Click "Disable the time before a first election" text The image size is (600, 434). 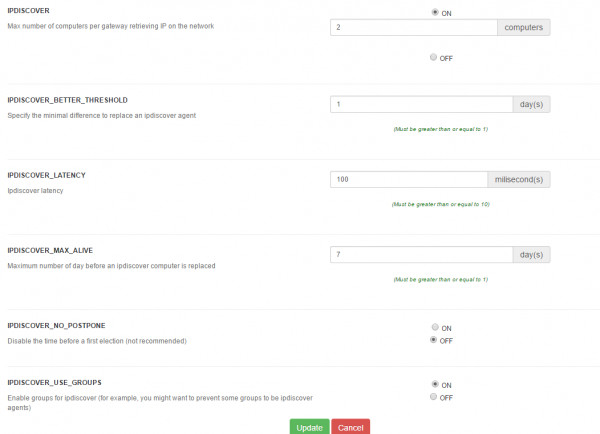[x=97, y=341]
